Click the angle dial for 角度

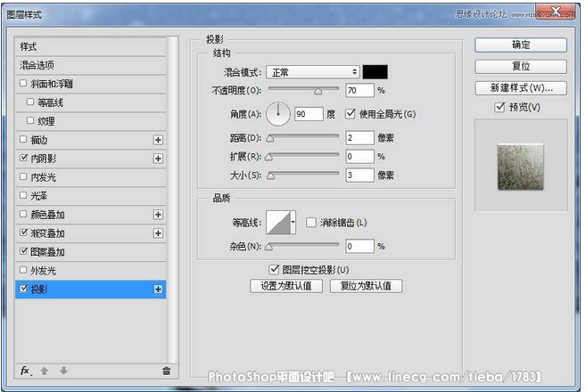click(x=278, y=114)
